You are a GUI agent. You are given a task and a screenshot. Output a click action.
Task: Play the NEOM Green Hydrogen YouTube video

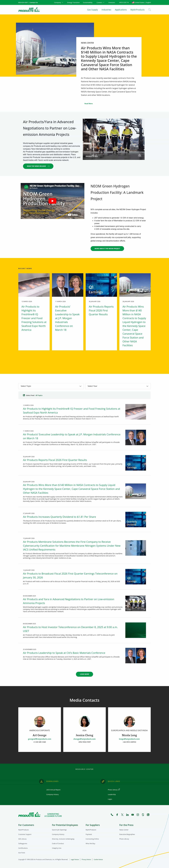click(52, 201)
